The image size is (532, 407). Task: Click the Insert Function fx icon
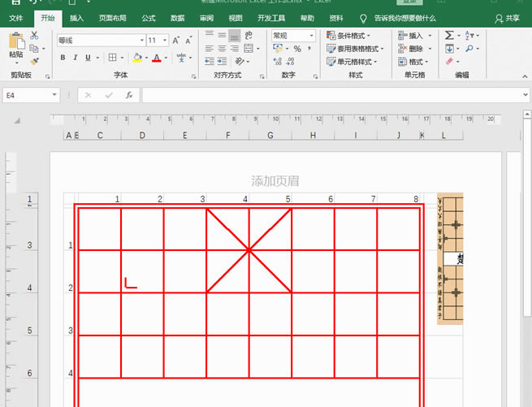point(128,95)
